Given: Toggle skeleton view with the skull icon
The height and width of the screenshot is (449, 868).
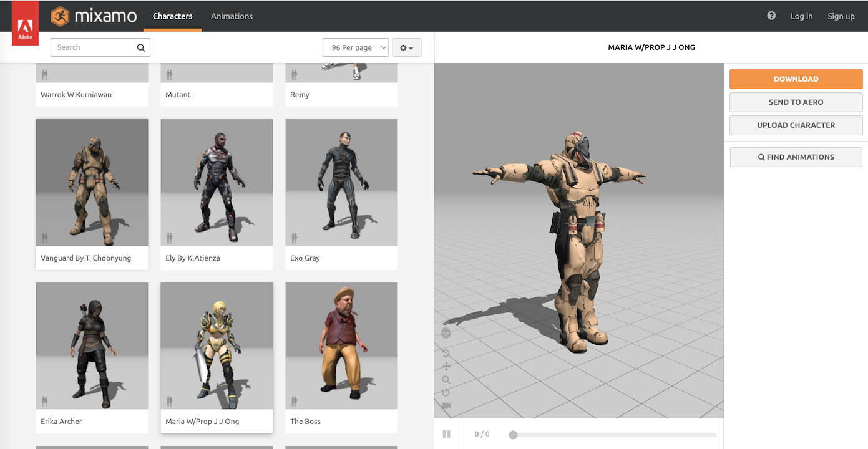Looking at the screenshot, I should (446, 334).
